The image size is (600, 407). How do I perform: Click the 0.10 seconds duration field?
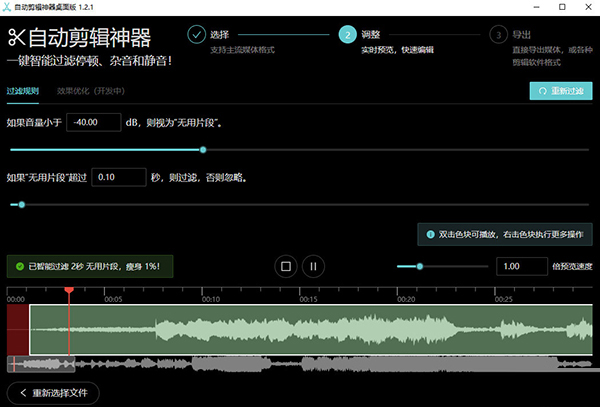[118, 177]
